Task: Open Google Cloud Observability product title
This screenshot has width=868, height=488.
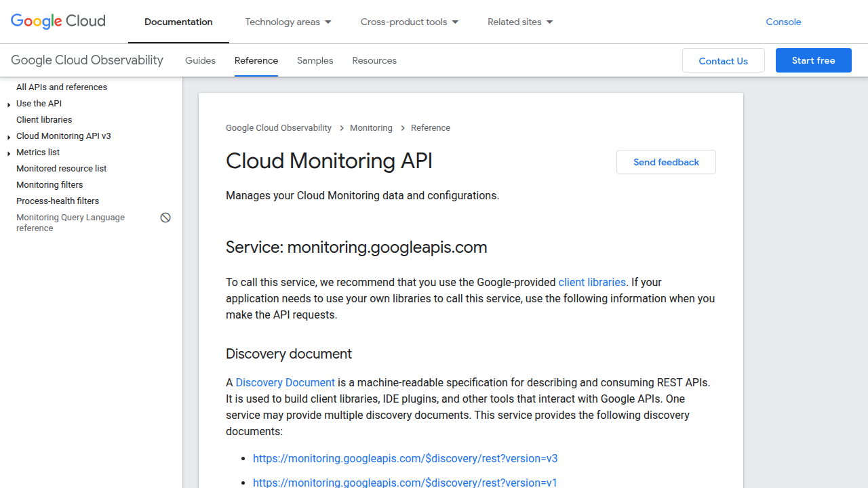Action: coord(87,60)
